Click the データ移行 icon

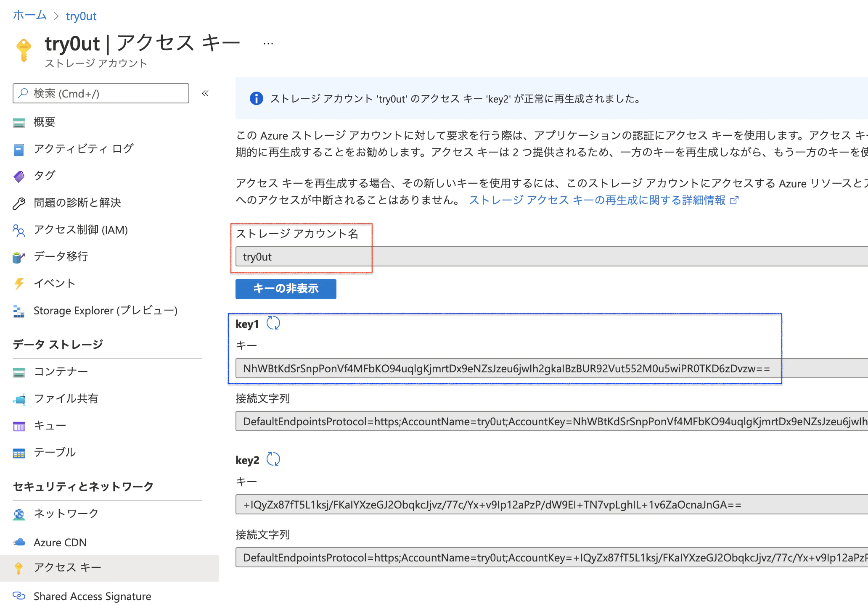point(19,257)
